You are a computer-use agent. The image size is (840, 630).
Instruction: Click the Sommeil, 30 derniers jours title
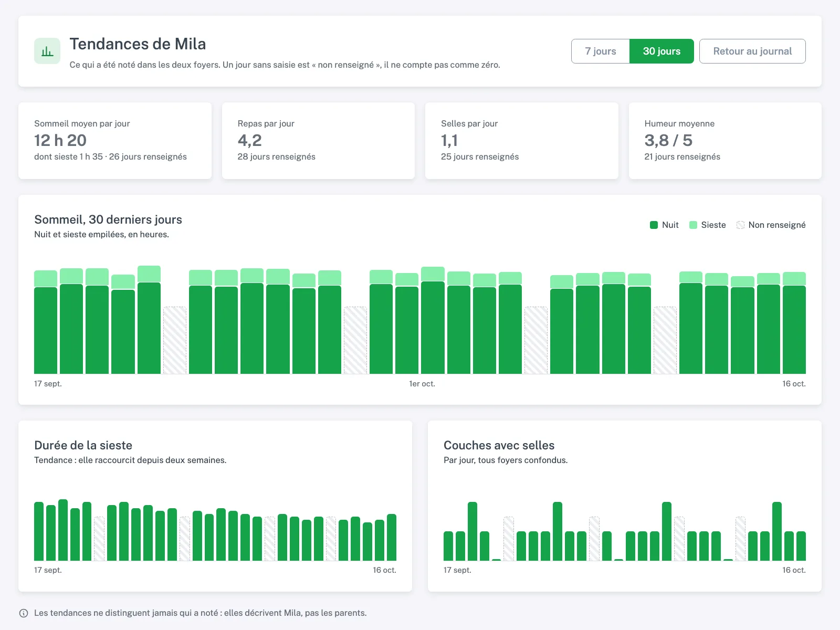108,219
